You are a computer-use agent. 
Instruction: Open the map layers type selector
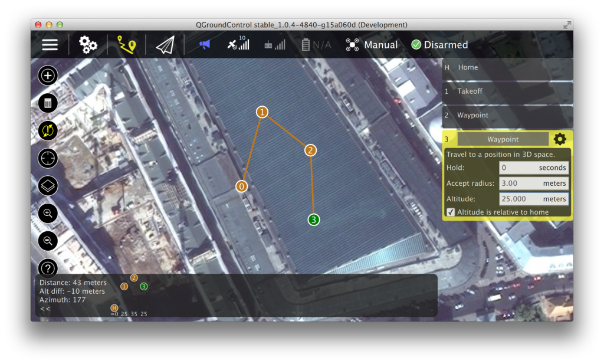tap(48, 186)
